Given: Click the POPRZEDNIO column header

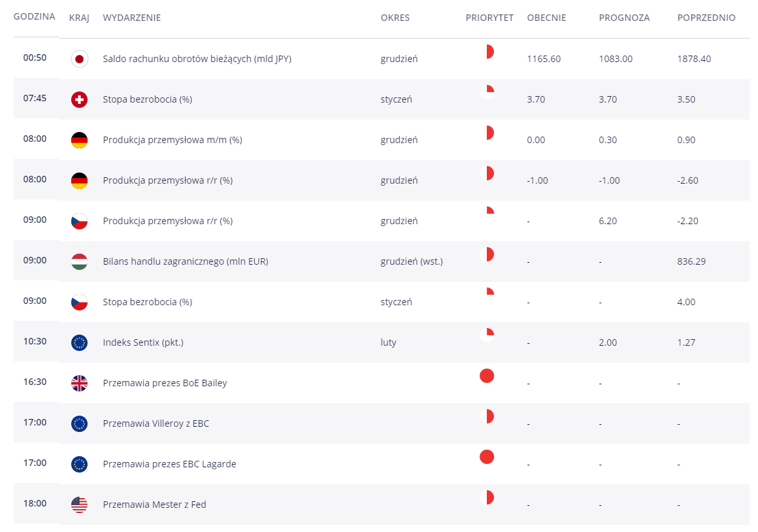Looking at the screenshot, I should [x=706, y=18].
